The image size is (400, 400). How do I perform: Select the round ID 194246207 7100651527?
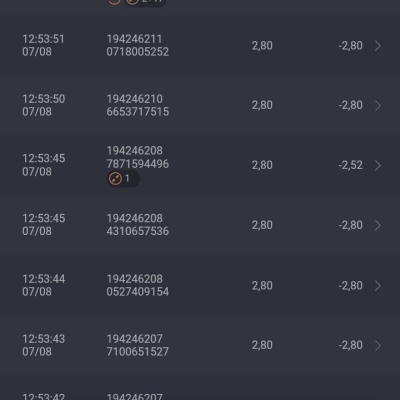pos(138,345)
